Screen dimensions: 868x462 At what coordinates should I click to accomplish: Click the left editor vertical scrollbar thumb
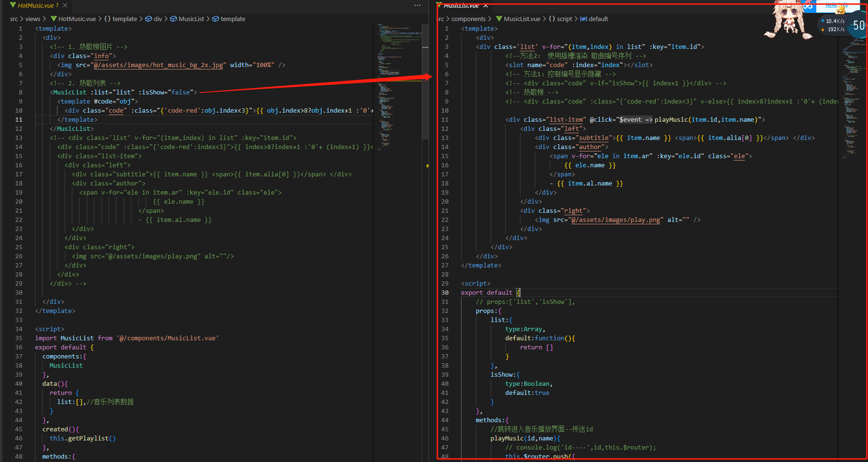tap(425, 81)
